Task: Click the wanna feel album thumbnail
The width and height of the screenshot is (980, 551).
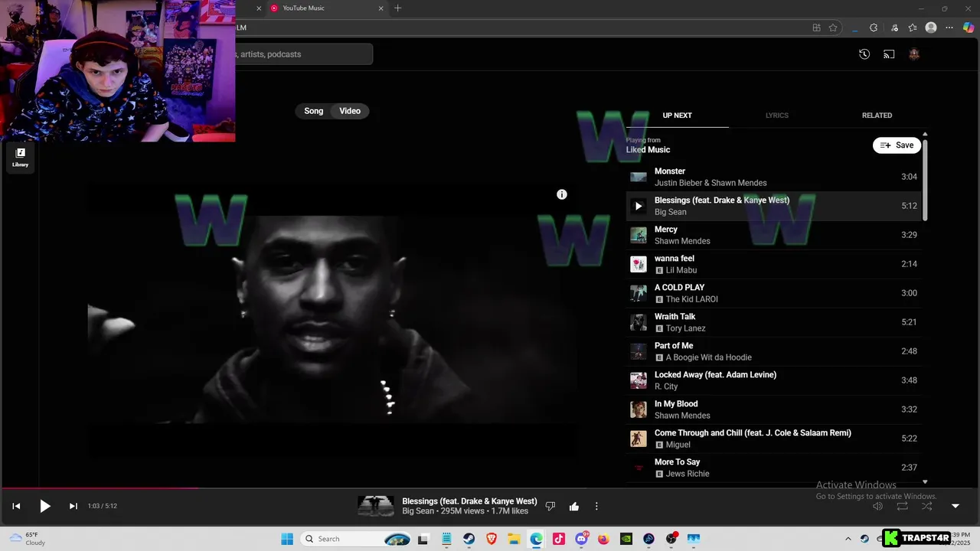Action: point(639,264)
